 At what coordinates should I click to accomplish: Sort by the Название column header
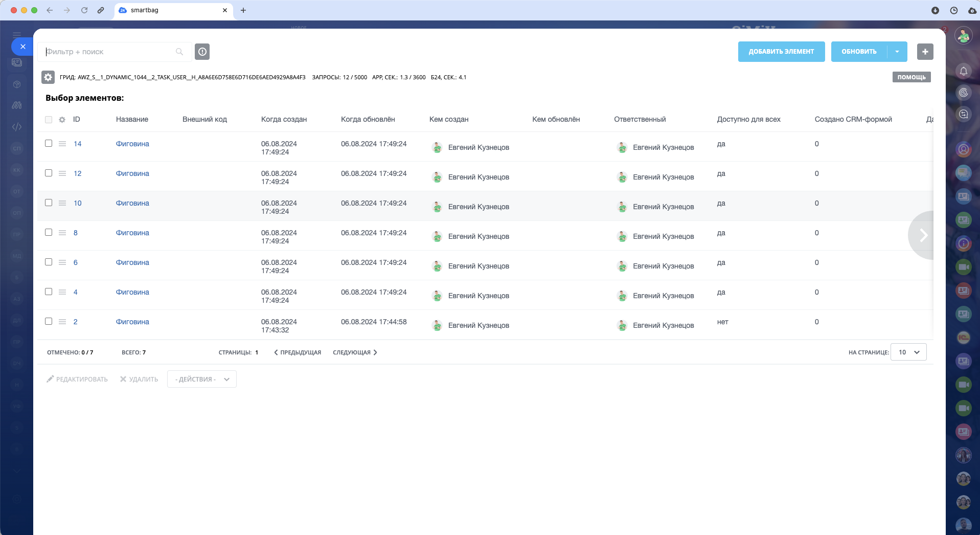[132, 119]
